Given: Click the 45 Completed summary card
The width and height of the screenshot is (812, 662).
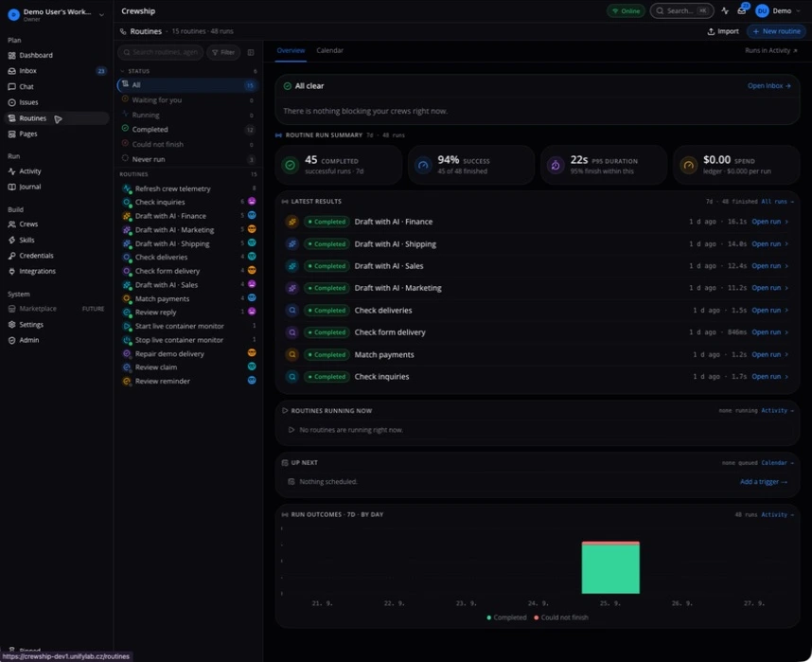Looking at the screenshot, I should pos(339,165).
